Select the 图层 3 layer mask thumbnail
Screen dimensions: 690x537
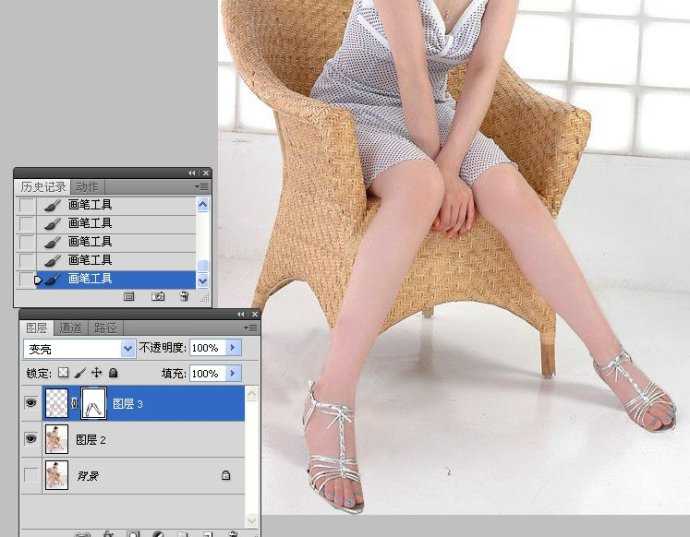point(94,403)
